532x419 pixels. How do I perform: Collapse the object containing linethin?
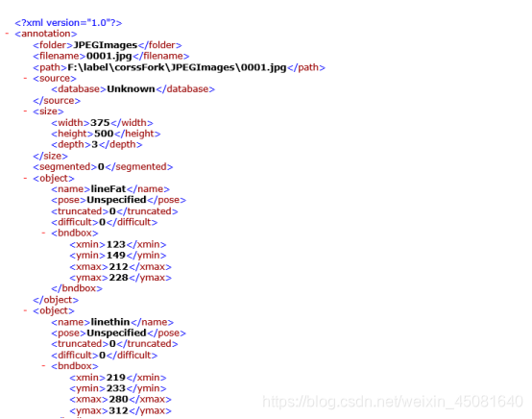coord(25,310)
